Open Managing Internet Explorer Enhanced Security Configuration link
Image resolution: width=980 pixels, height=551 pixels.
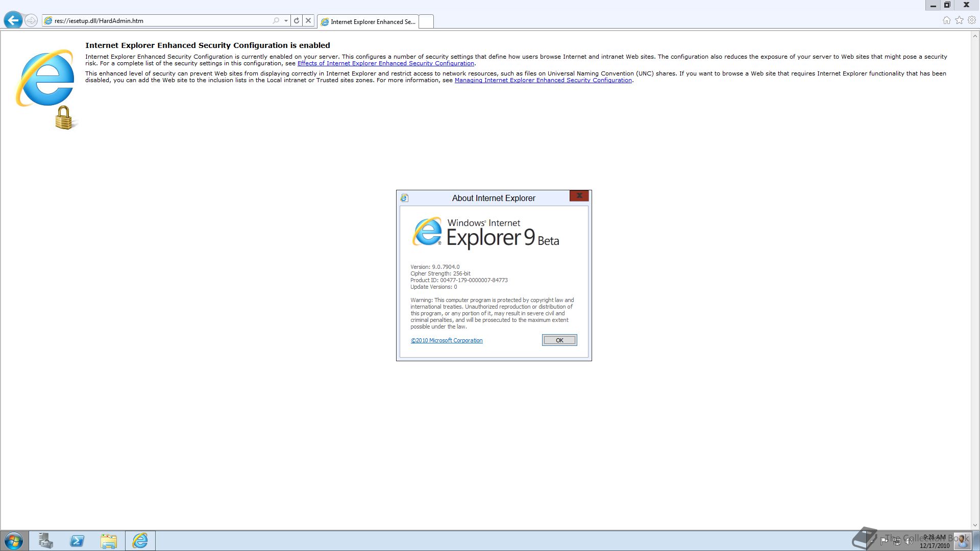tap(543, 80)
